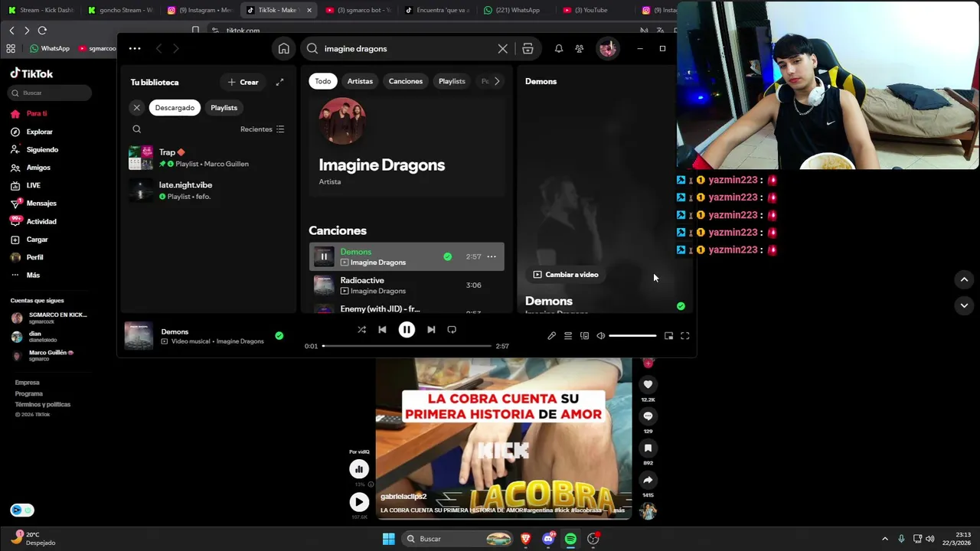
Task: Open the Imagine Dragons artist image
Action: tap(342, 121)
